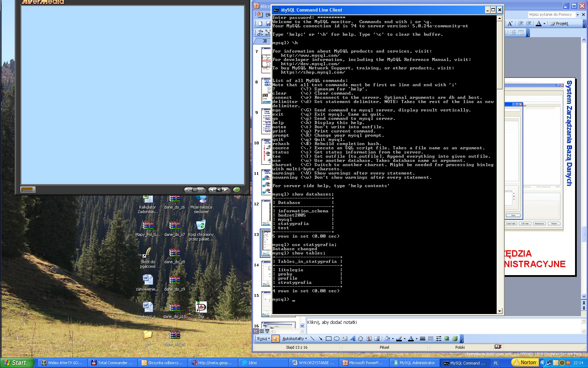Open Start menu

coord(17,363)
